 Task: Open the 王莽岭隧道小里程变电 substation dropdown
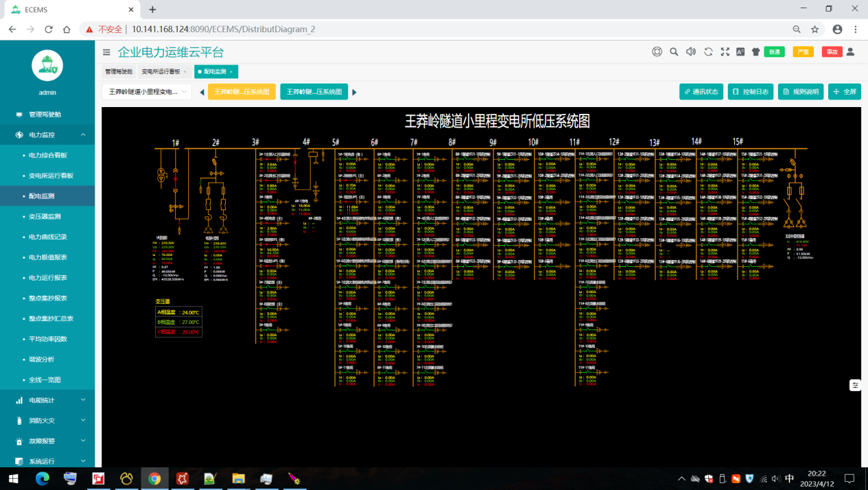[x=147, y=92]
